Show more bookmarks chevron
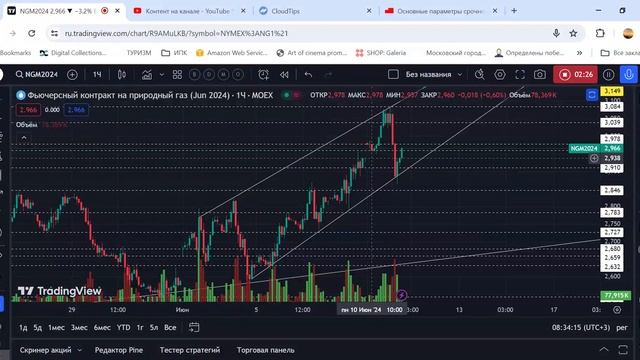 tap(579, 53)
